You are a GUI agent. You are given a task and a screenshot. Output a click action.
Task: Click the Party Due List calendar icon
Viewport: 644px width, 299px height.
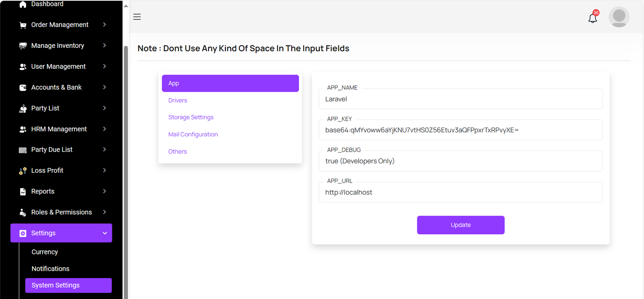click(x=23, y=150)
